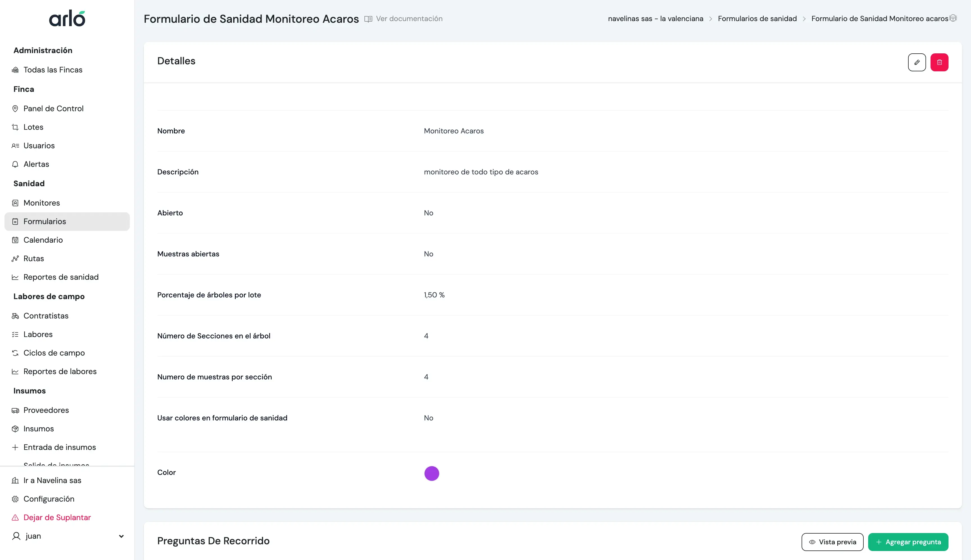Open Reportes de sanidad
971x560 pixels.
point(61,277)
